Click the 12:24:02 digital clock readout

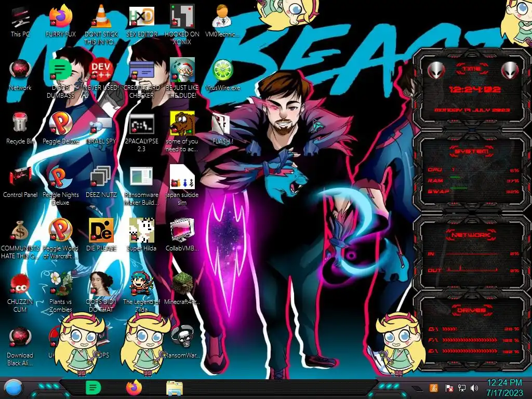474,89
